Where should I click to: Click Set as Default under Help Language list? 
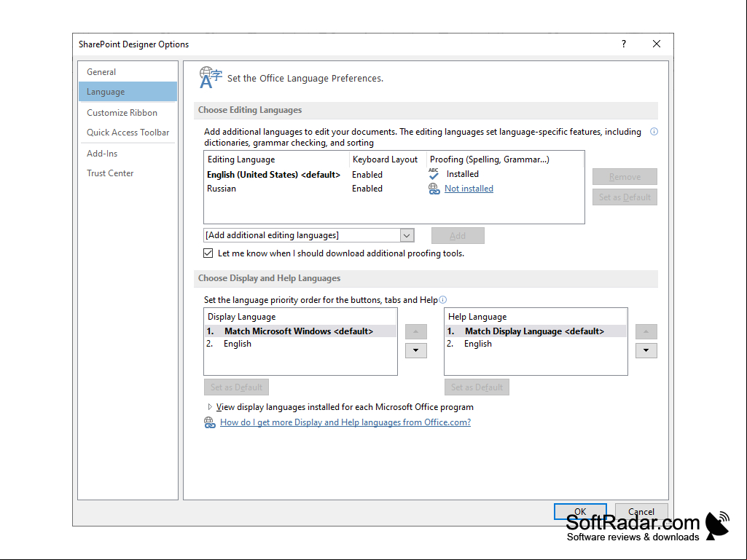pyautogui.click(x=477, y=387)
